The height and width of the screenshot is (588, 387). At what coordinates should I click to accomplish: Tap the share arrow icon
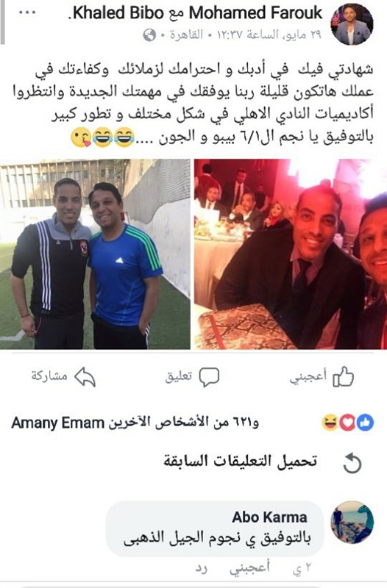[85, 377]
